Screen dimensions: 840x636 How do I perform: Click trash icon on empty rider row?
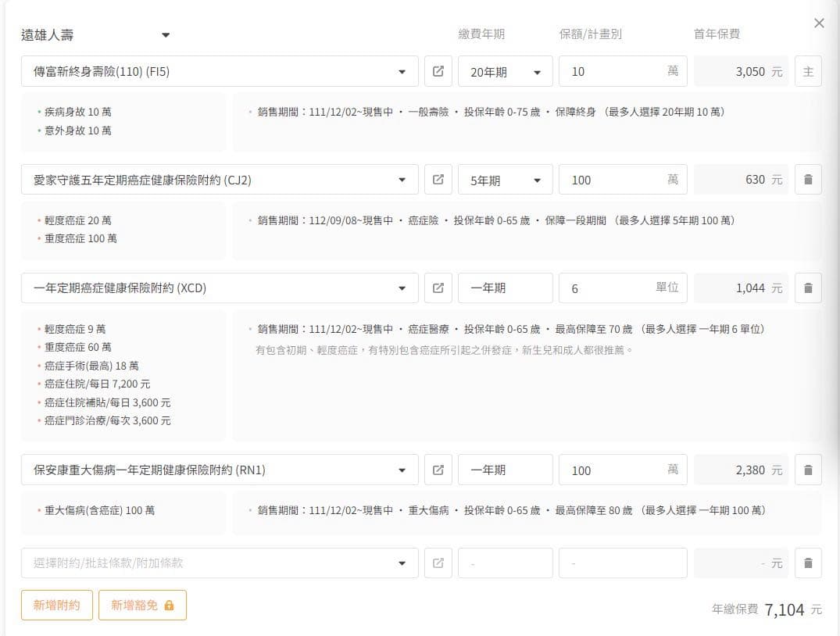pyautogui.click(x=808, y=563)
